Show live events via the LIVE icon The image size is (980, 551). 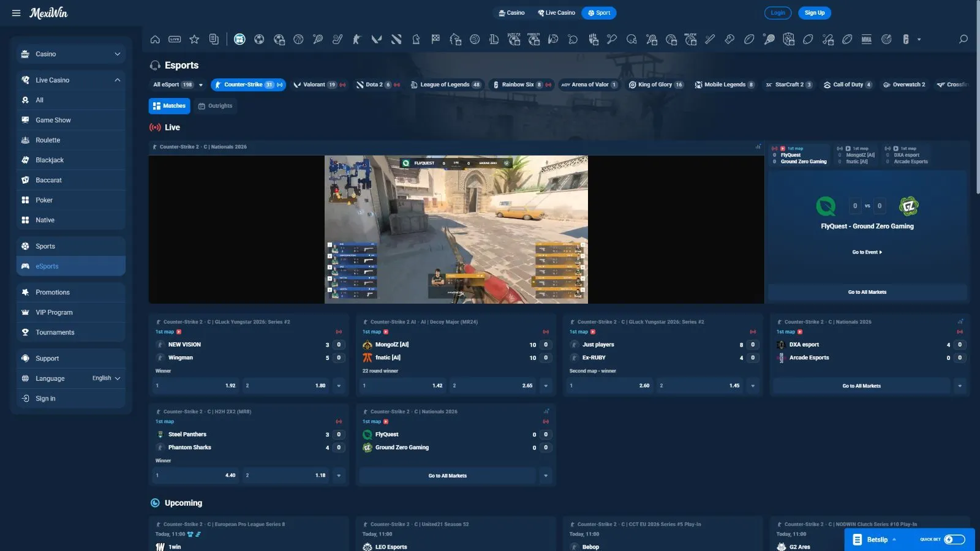(175, 39)
